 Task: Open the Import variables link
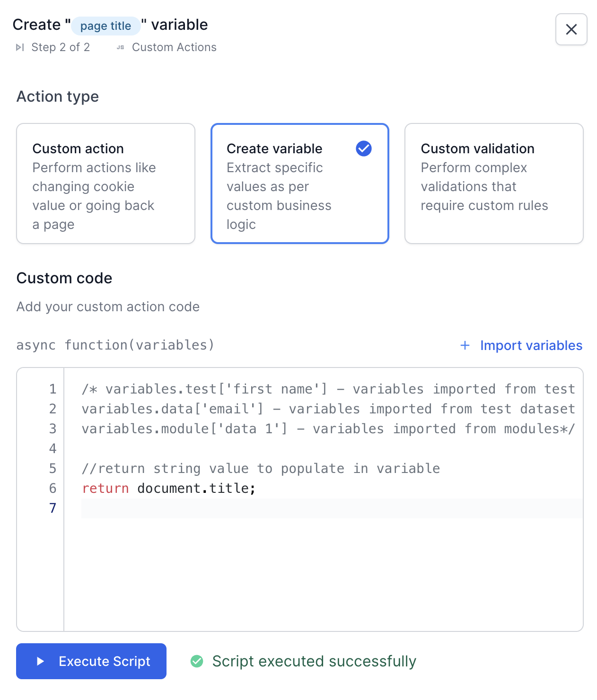click(531, 345)
